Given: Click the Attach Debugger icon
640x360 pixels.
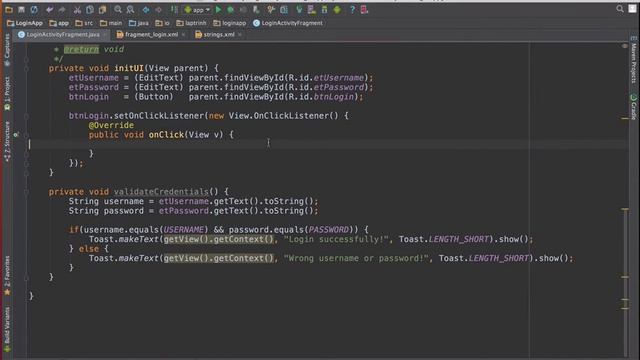Looking at the screenshot, I should tap(256, 9).
